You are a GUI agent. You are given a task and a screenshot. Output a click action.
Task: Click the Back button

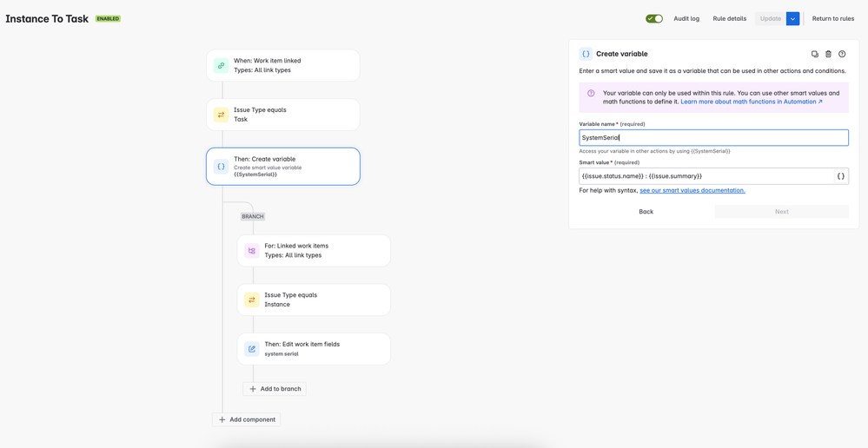646,212
